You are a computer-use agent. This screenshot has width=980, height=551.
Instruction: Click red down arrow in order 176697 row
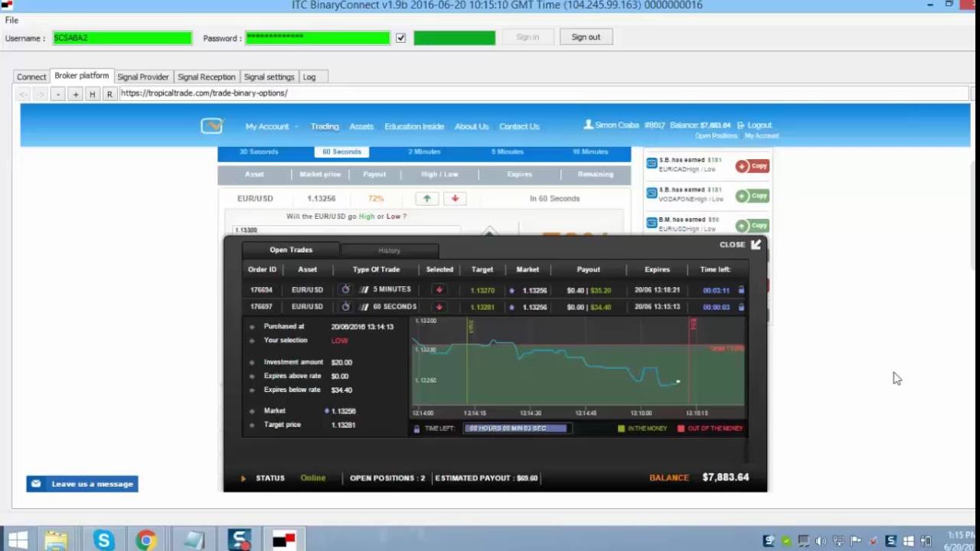439,307
